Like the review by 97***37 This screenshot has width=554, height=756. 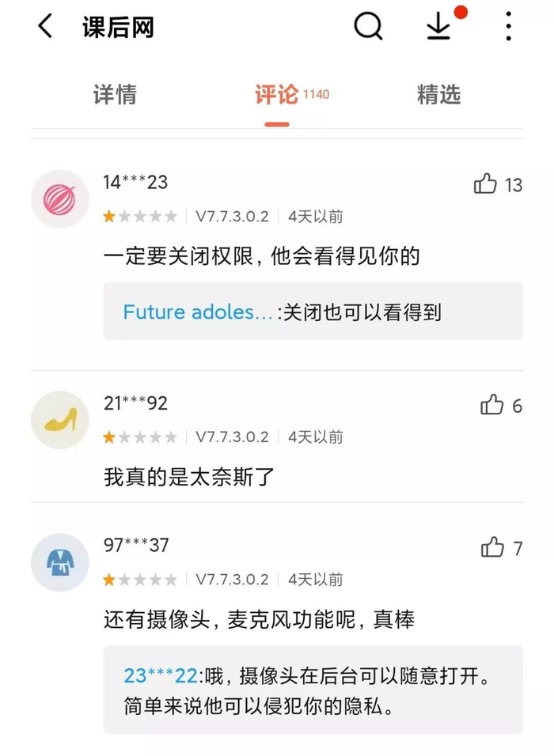(x=492, y=547)
